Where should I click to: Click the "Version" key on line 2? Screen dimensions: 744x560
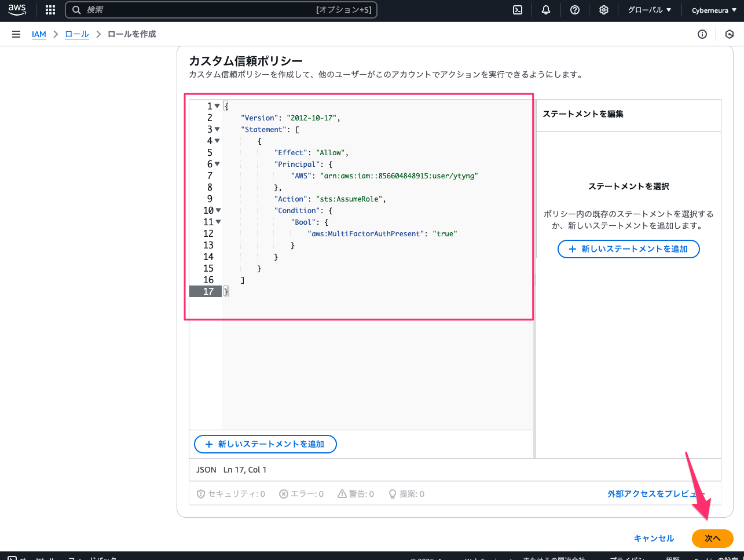tap(259, 118)
